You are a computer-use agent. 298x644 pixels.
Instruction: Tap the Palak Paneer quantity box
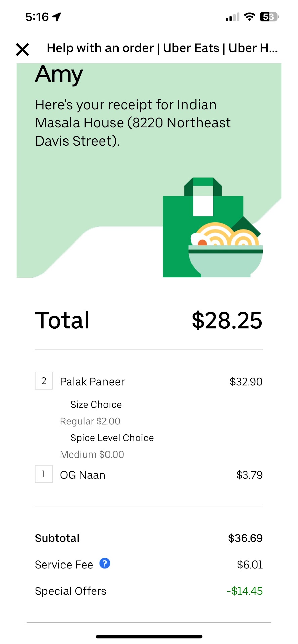tap(44, 381)
